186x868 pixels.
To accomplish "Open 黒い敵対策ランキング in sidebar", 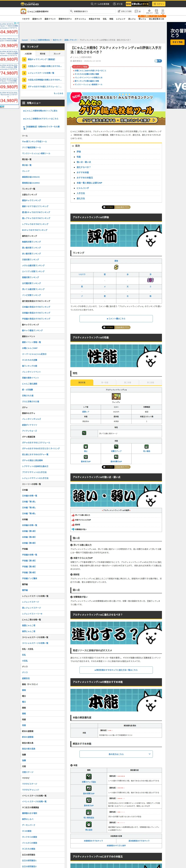I will [x=31, y=248].
